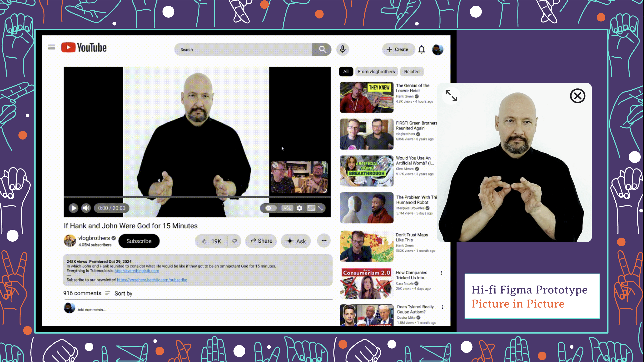Select the All filter chip
The height and width of the screenshot is (362, 644).
pos(346,71)
